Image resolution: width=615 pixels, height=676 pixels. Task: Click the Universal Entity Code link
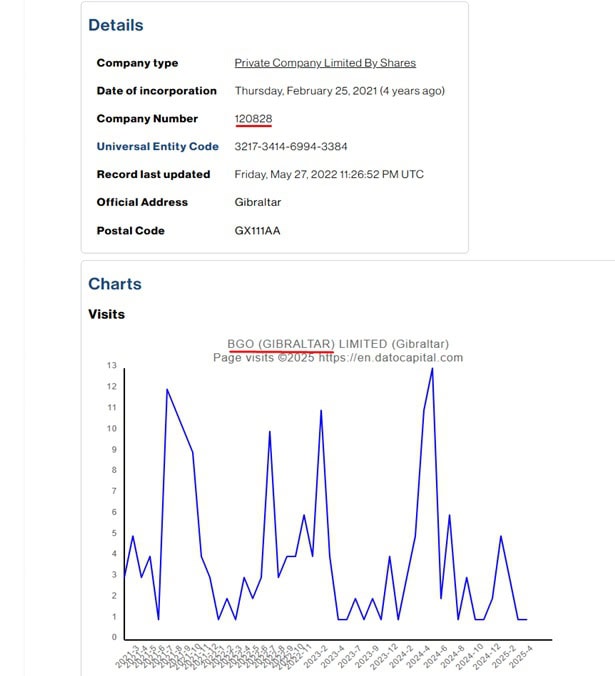[x=157, y=146]
